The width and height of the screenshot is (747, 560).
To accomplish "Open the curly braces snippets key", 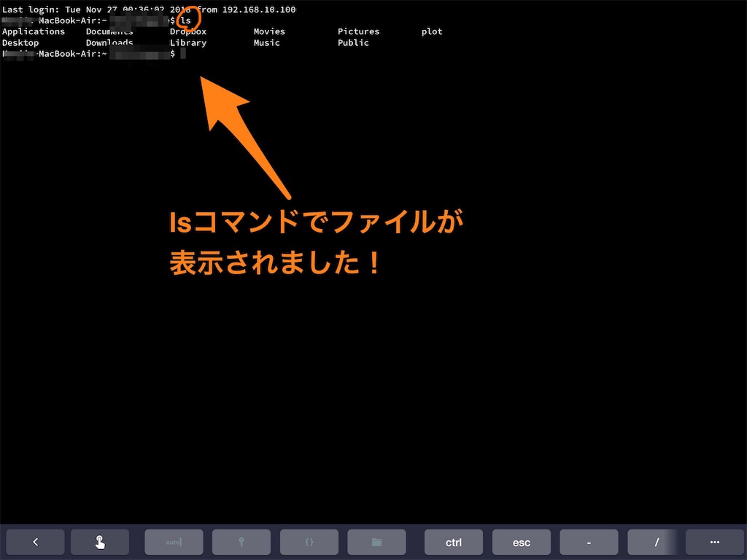I will coord(309,542).
